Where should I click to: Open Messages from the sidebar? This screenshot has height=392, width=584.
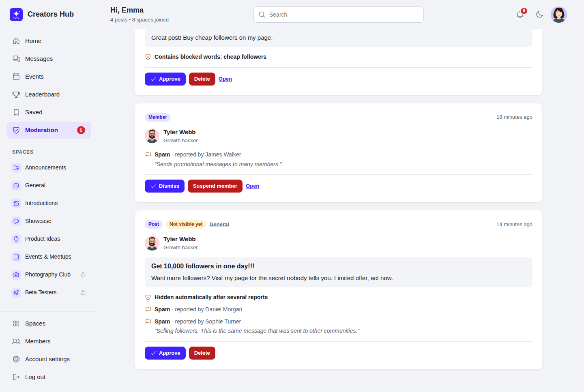(49, 59)
